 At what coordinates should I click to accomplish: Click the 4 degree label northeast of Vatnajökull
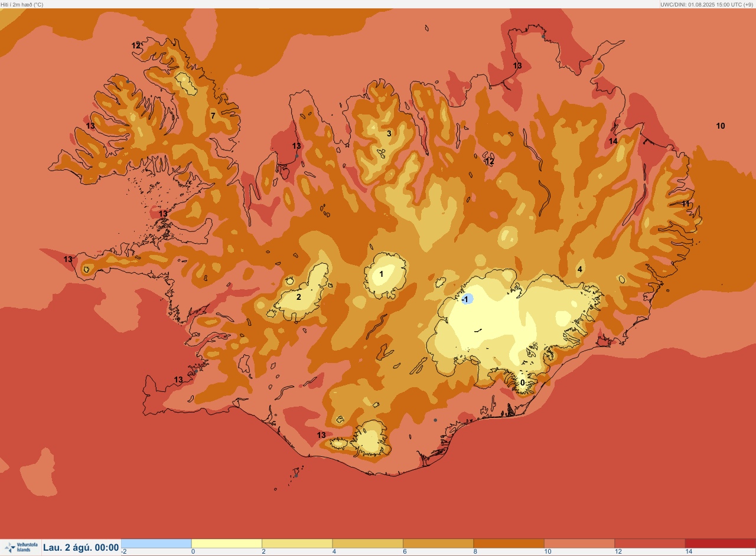click(580, 270)
